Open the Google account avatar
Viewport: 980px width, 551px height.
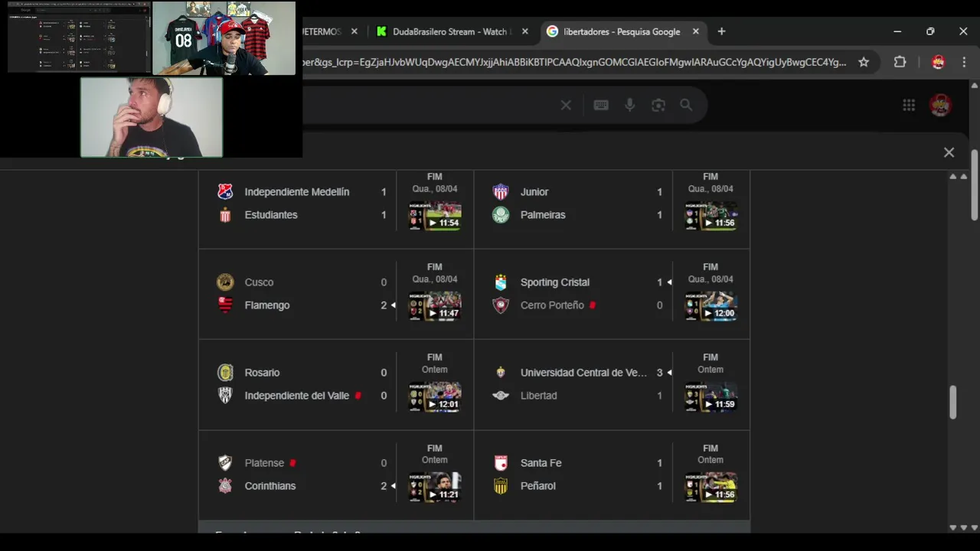(x=940, y=106)
